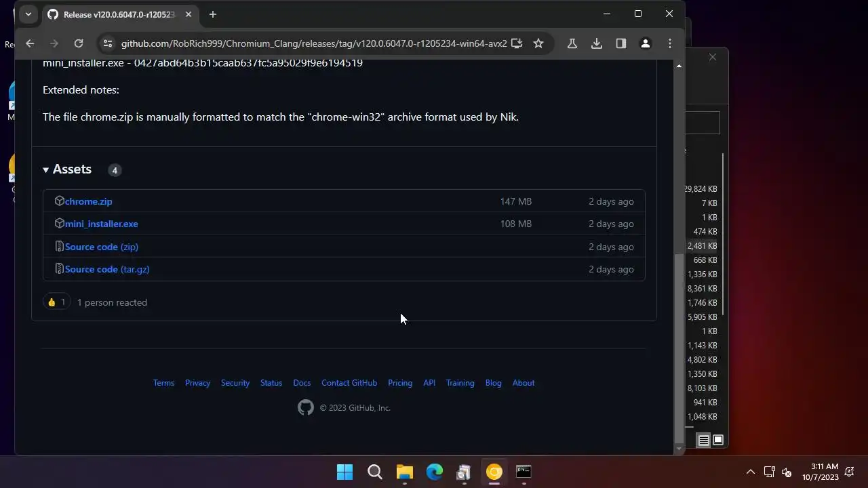Open browser downloads
This screenshot has width=868, height=488.
pos(597,43)
